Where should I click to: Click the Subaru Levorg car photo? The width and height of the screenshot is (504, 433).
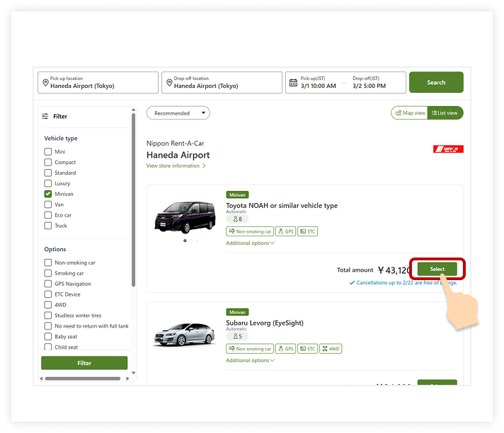coord(185,335)
